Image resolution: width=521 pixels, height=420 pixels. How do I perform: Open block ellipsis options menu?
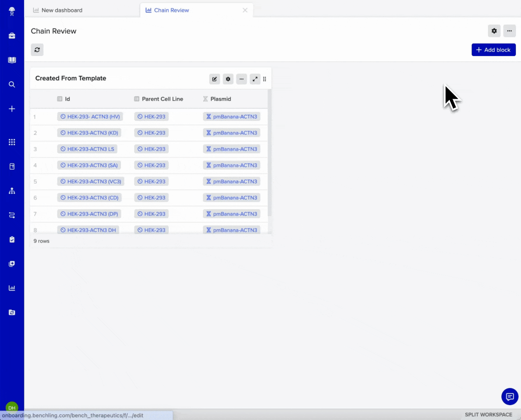(x=241, y=79)
